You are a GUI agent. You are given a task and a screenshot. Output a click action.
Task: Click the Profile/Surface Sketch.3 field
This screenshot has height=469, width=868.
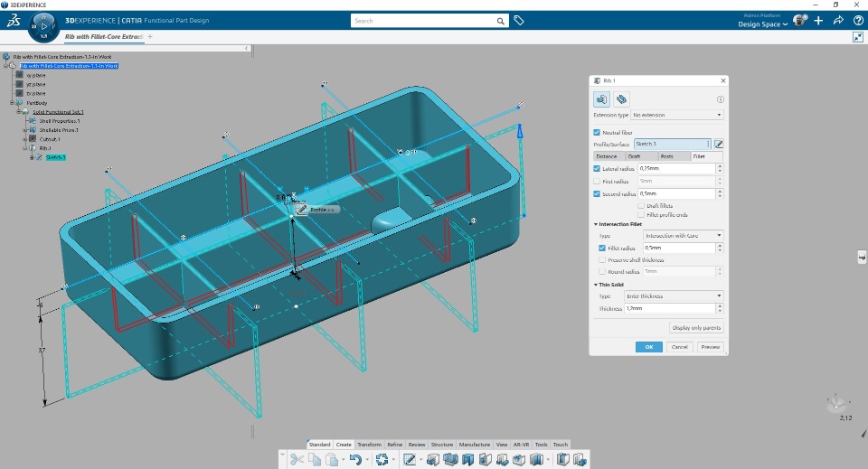672,144
